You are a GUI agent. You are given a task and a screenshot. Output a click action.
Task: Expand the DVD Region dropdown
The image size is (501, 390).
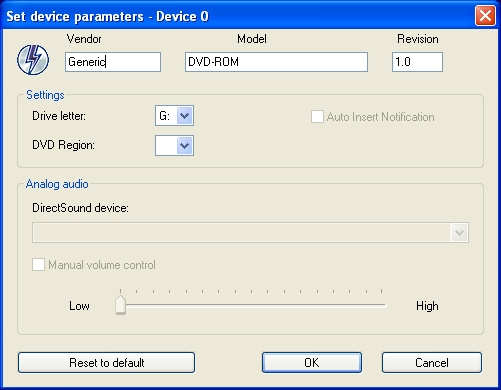click(174, 145)
